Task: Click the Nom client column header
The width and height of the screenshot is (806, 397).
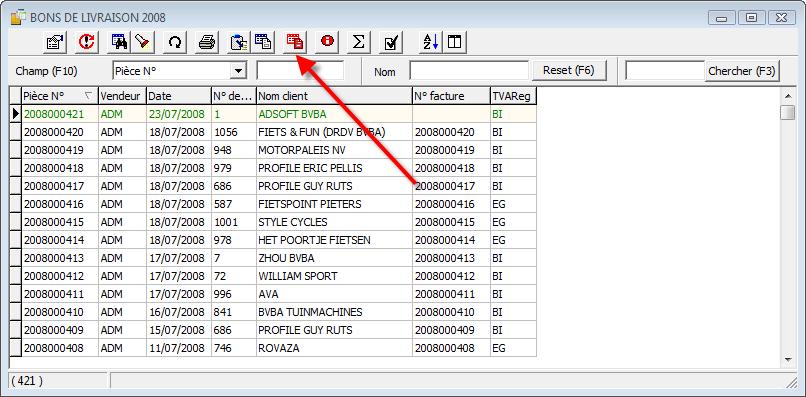Action: 334,96
